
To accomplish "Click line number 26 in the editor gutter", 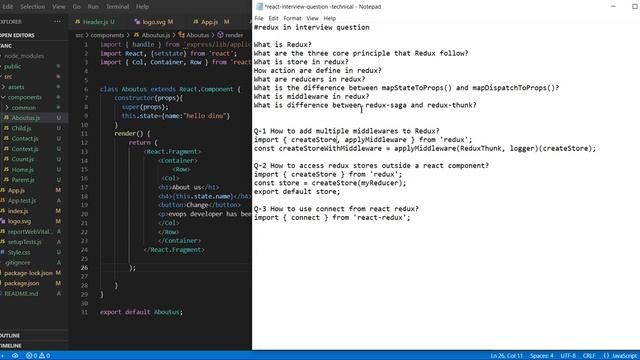I will (x=84, y=268).
